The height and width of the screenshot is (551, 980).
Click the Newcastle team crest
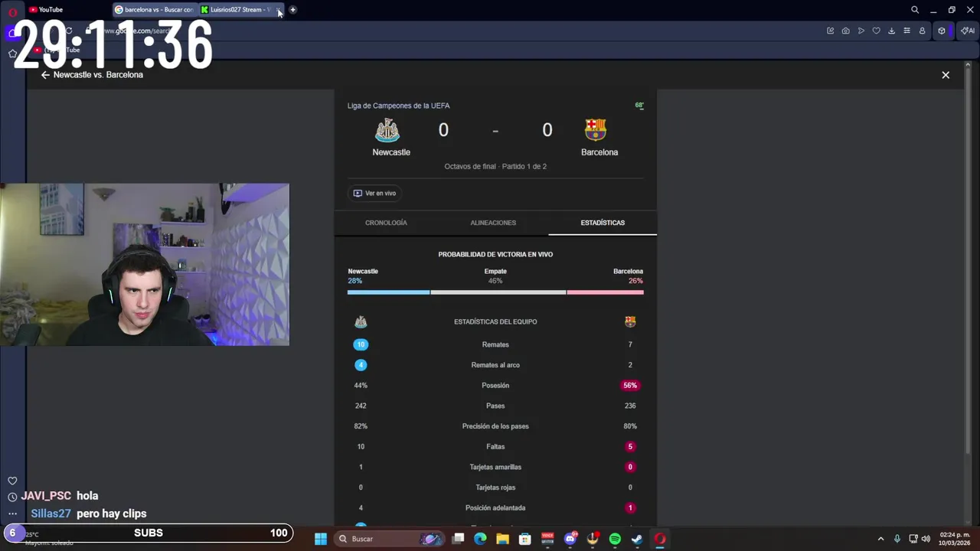pos(387,130)
